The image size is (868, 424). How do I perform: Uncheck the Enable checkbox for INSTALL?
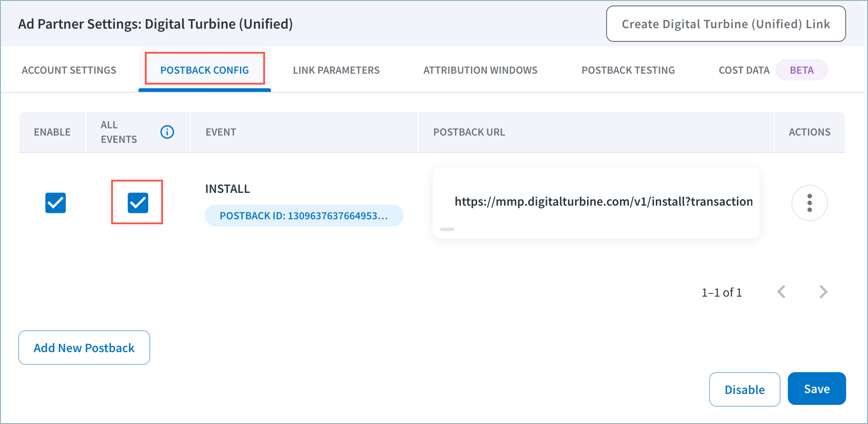point(56,203)
